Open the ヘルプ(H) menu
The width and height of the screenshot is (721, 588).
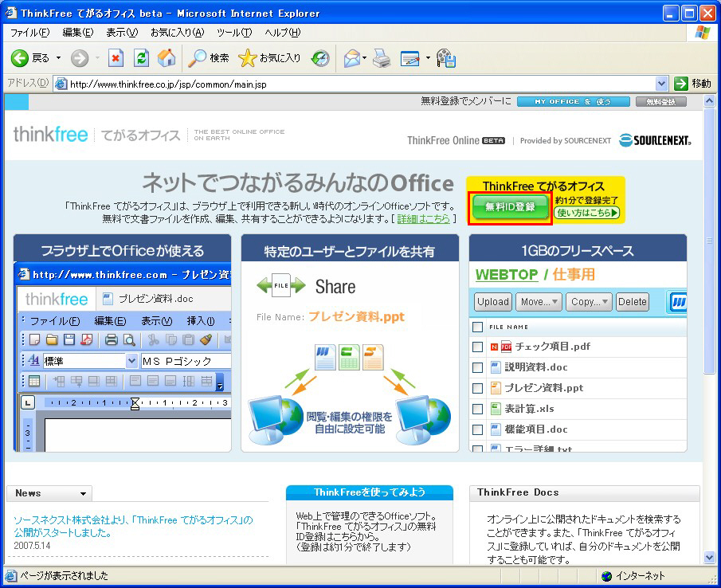click(x=283, y=32)
